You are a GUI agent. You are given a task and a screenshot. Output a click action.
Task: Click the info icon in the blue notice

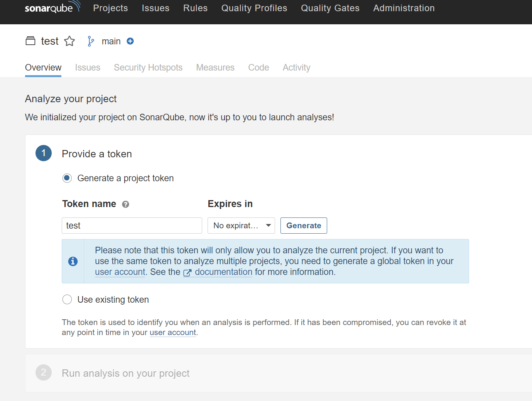tap(73, 261)
